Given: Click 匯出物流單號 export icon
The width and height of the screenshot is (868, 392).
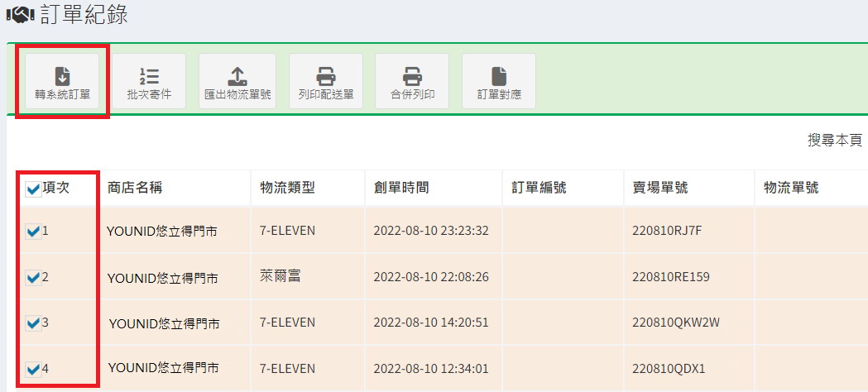Looking at the screenshot, I should pyautogui.click(x=237, y=81).
